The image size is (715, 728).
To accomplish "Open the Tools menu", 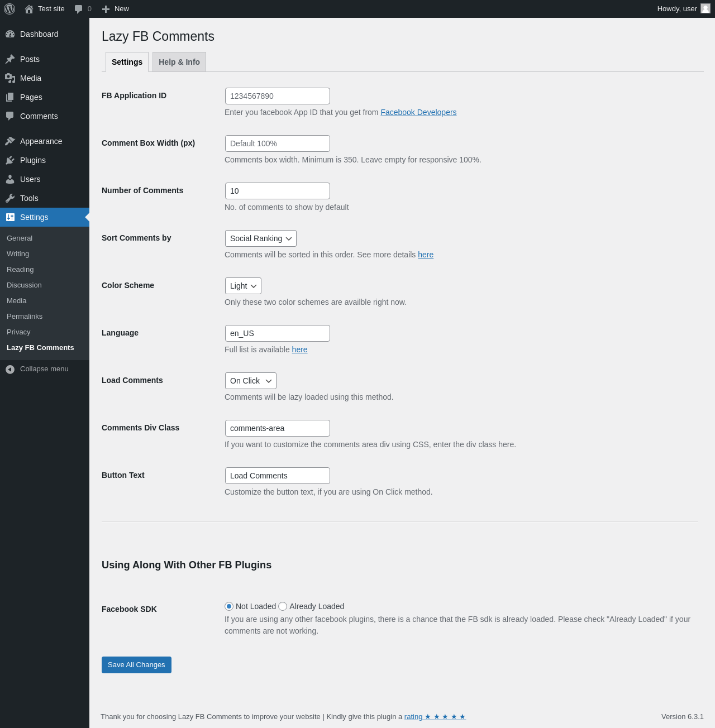I will 45,198.
